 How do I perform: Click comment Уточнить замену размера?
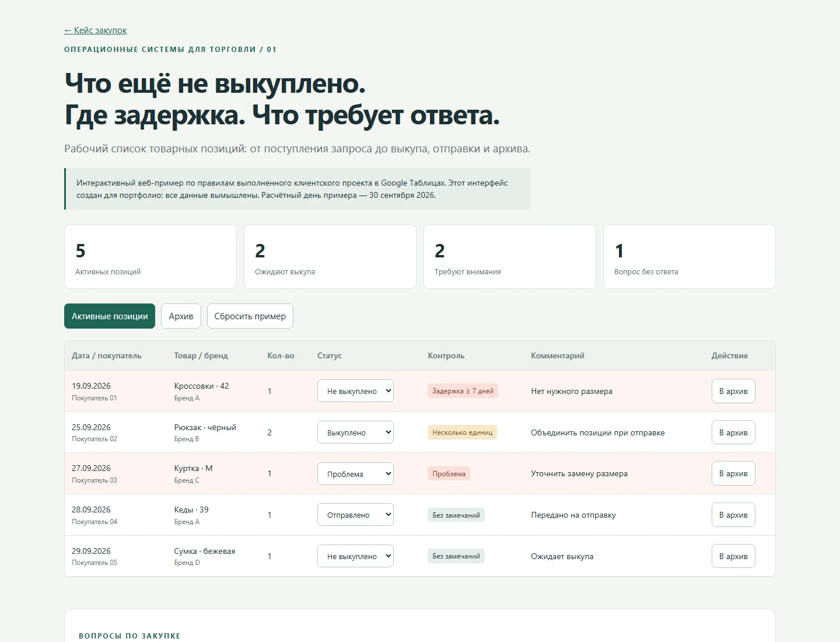pos(579,473)
